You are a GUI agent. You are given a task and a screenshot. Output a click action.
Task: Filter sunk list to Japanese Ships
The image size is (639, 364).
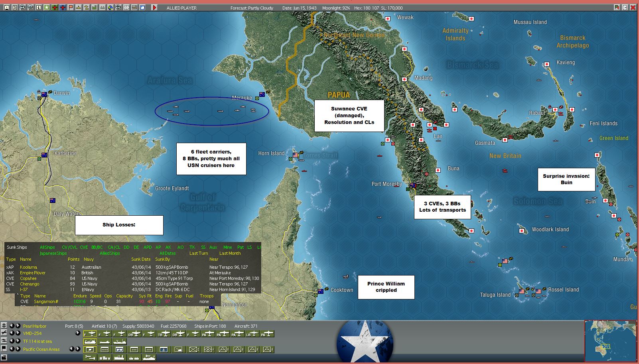point(53,253)
